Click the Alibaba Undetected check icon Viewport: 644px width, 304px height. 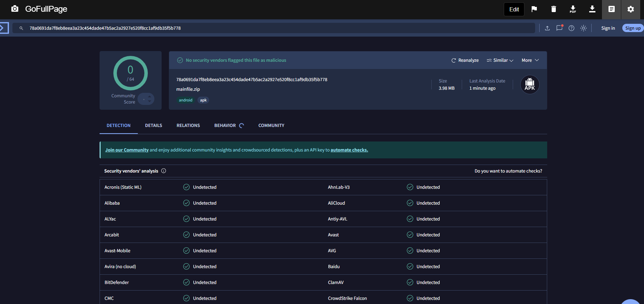tap(186, 203)
